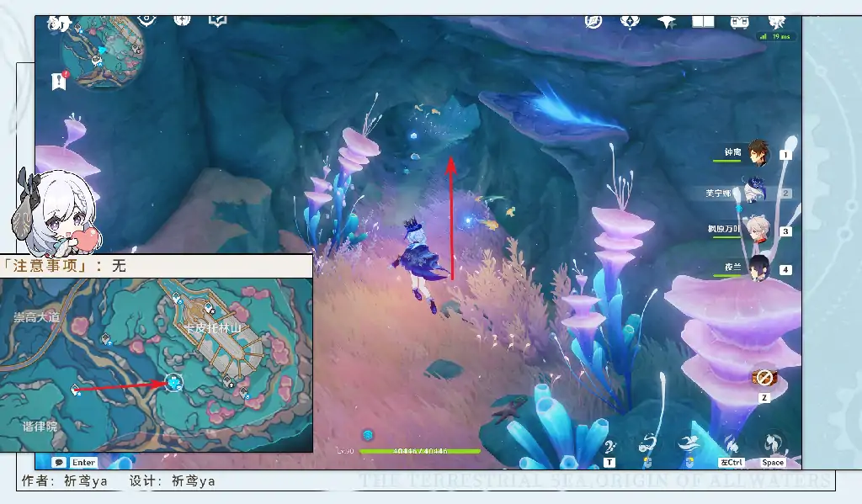Click the 芙宁娜 character portrait

[755, 190]
